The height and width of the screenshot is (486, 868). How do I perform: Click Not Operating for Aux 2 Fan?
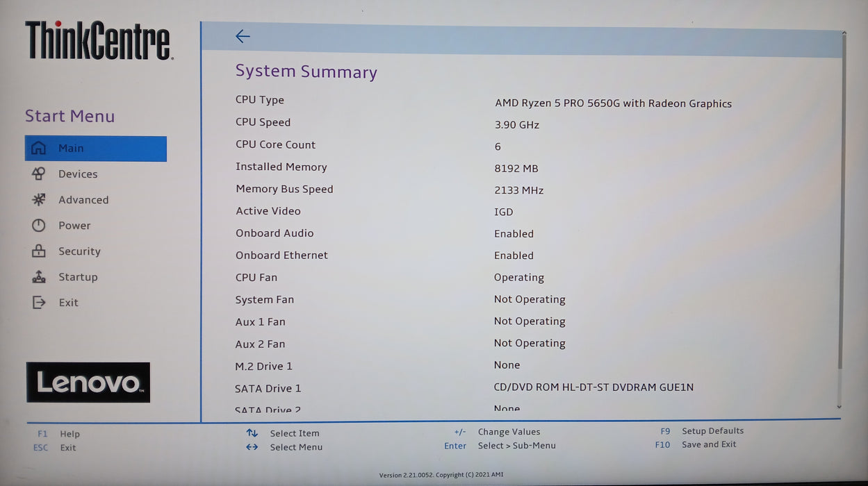pyautogui.click(x=530, y=344)
